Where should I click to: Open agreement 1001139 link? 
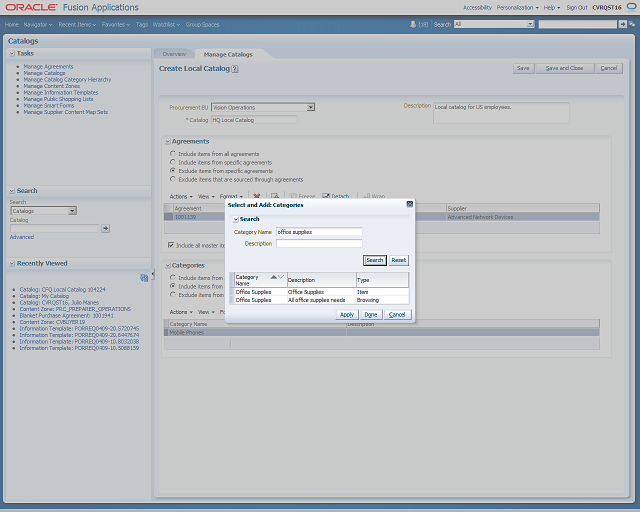[185, 217]
